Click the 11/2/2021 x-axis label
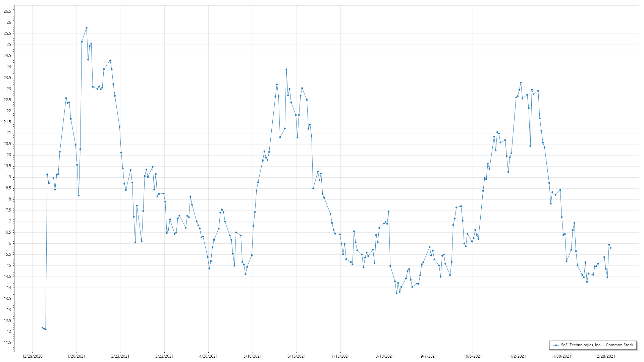The height and width of the screenshot is (362, 644). coord(517,356)
